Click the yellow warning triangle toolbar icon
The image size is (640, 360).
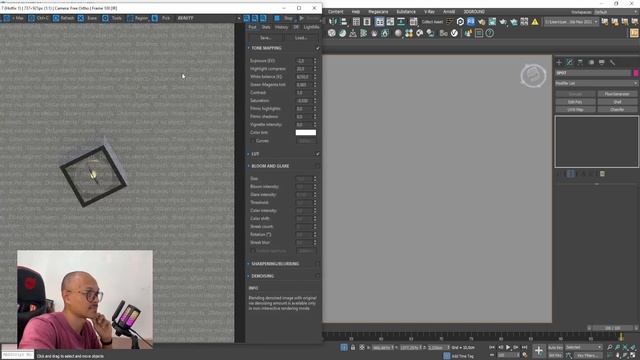535,22
